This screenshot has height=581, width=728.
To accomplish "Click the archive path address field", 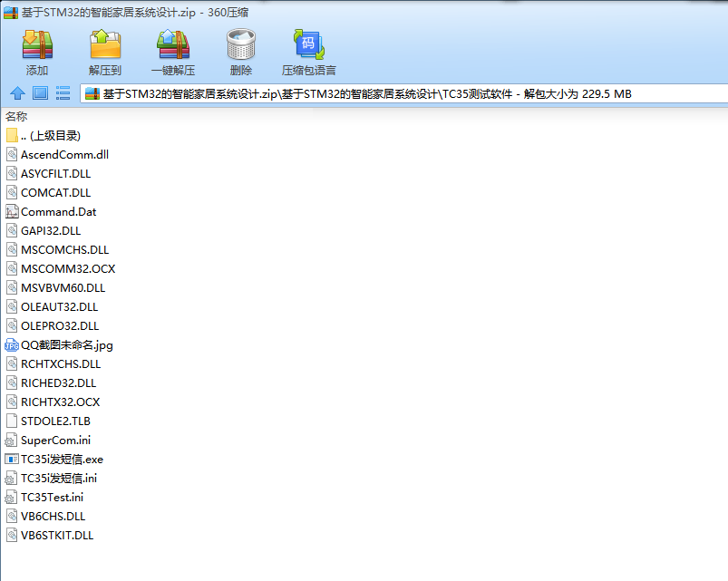I will (x=404, y=93).
